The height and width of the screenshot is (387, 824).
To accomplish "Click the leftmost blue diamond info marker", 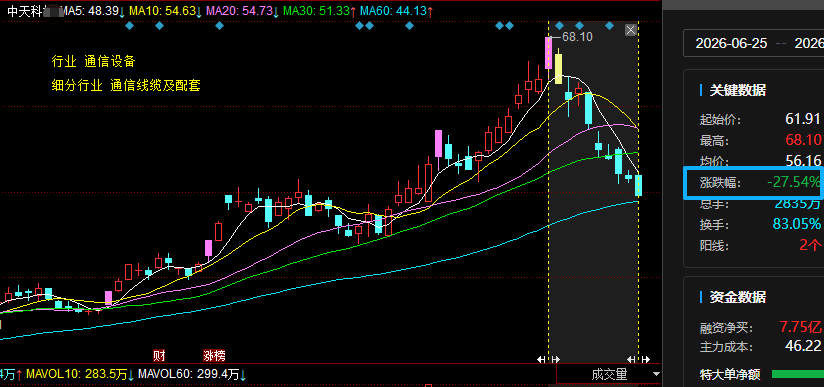I will click(x=130, y=25).
